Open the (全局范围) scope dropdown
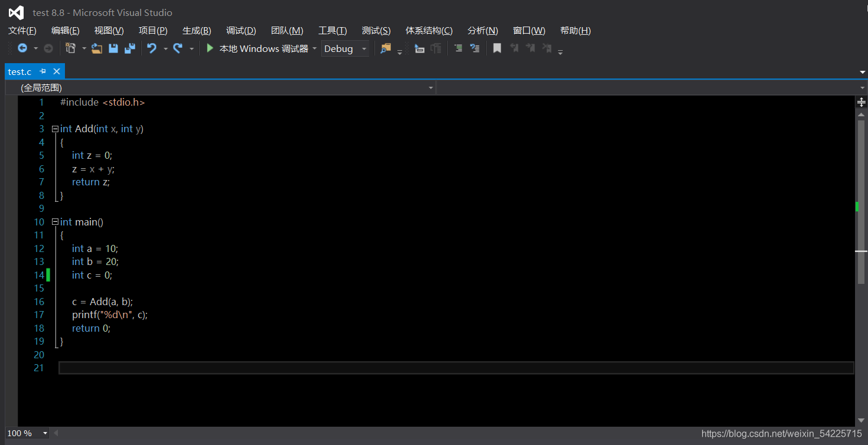Image resolution: width=868 pixels, height=445 pixels. tap(220, 87)
